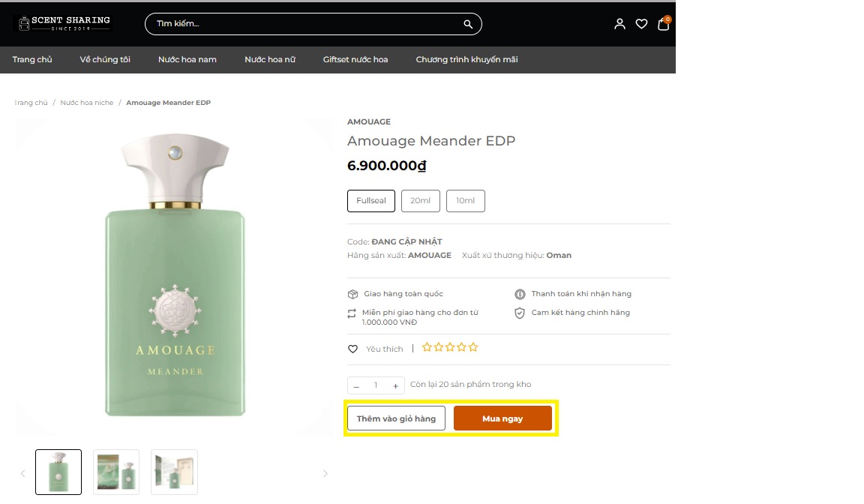Show next thumbnails with right arrow
This screenshot has width=864, height=504.
pyautogui.click(x=325, y=473)
